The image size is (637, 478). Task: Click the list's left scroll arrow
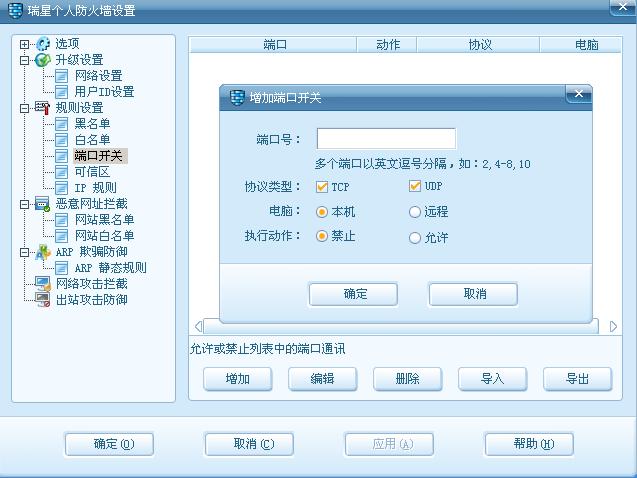coord(199,327)
